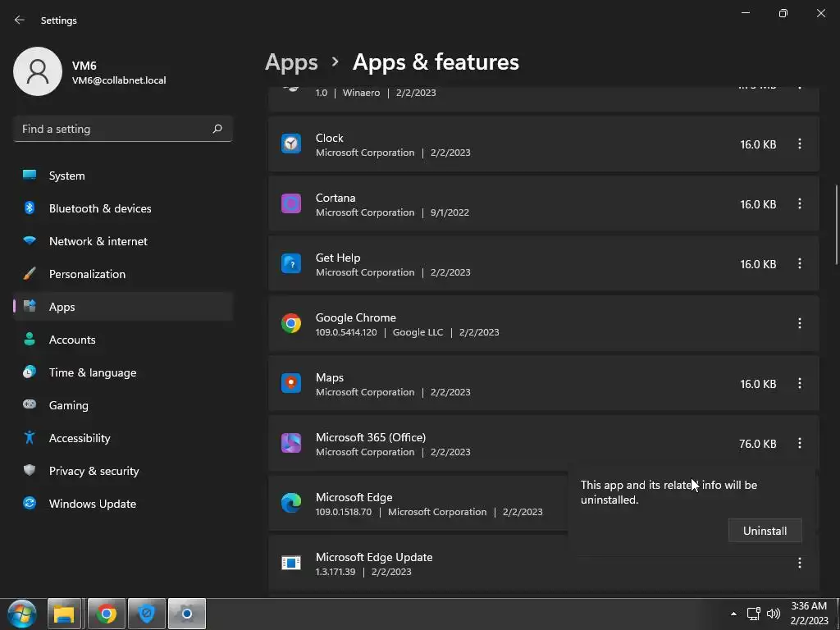Click the Network wifi icon in sidebar
Screen dimensions: 840x630
coord(30,240)
